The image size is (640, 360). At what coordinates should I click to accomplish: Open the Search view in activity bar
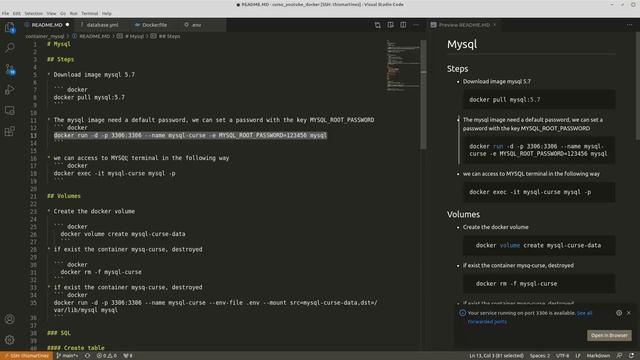tap(10, 48)
